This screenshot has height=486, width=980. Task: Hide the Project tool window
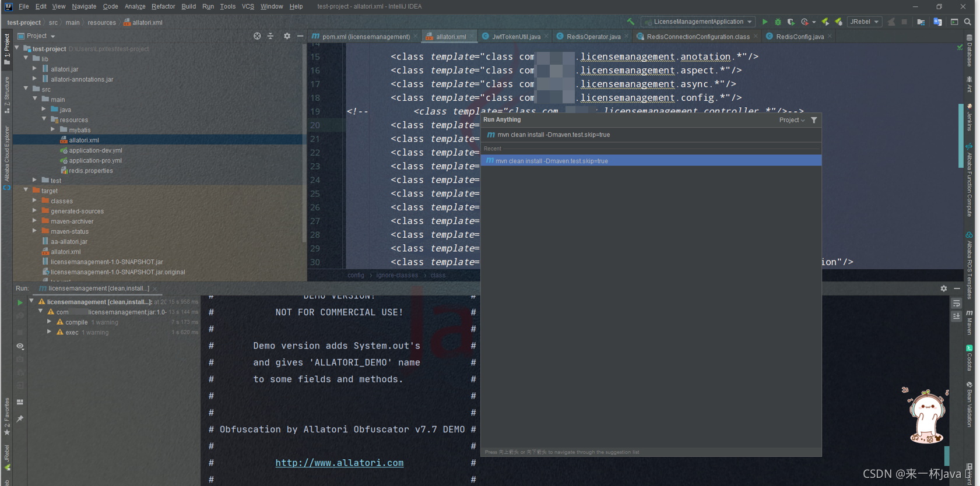click(300, 36)
